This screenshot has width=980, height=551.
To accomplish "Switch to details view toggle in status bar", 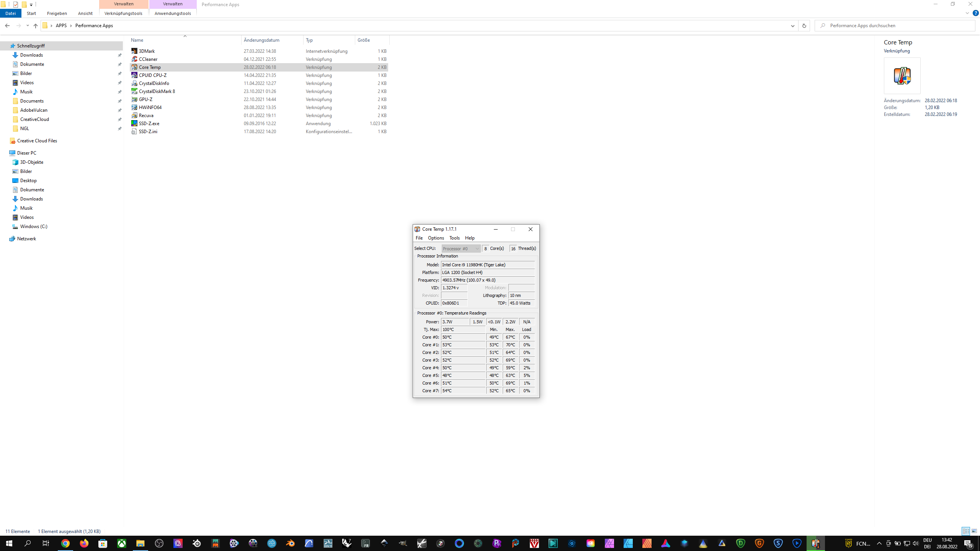I will tap(966, 531).
